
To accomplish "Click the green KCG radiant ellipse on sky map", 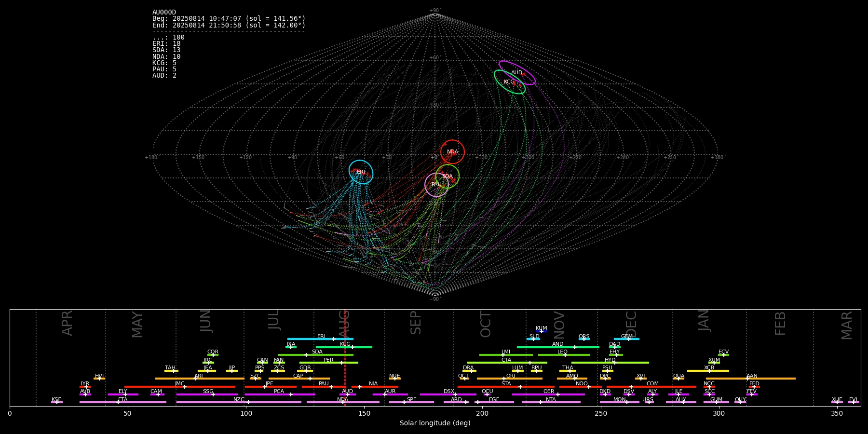I will point(510,82).
